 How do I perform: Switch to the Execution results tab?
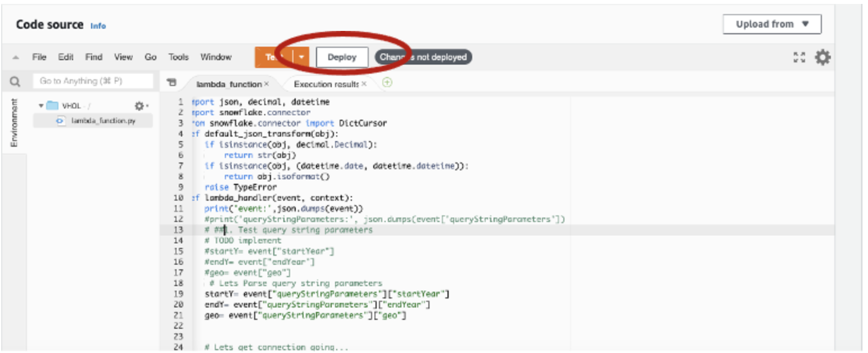[326, 84]
